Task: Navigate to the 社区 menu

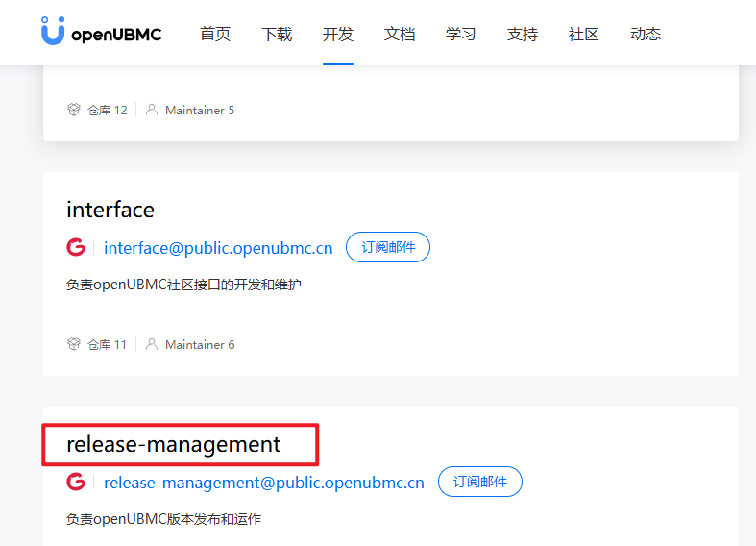Action: 584,35
